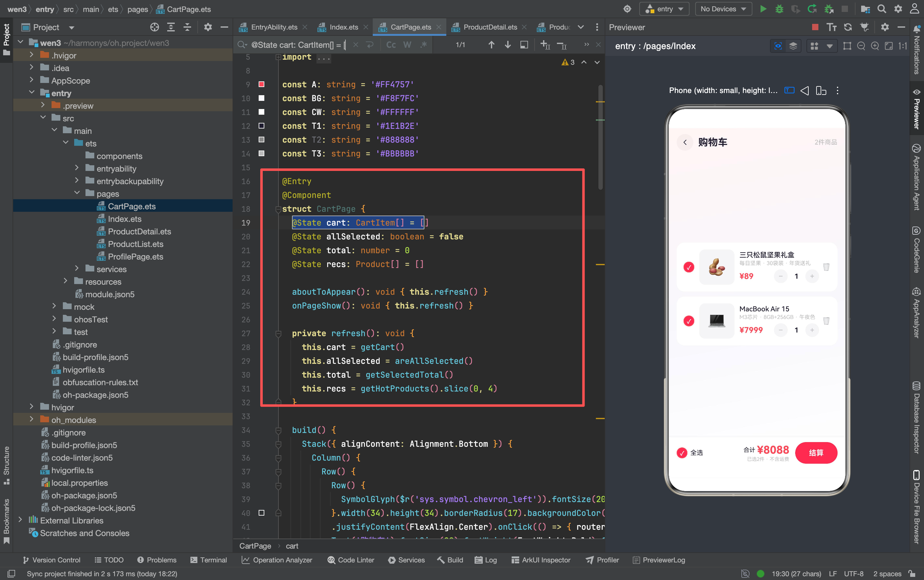Expand External Libraries node

click(x=20, y=520)
